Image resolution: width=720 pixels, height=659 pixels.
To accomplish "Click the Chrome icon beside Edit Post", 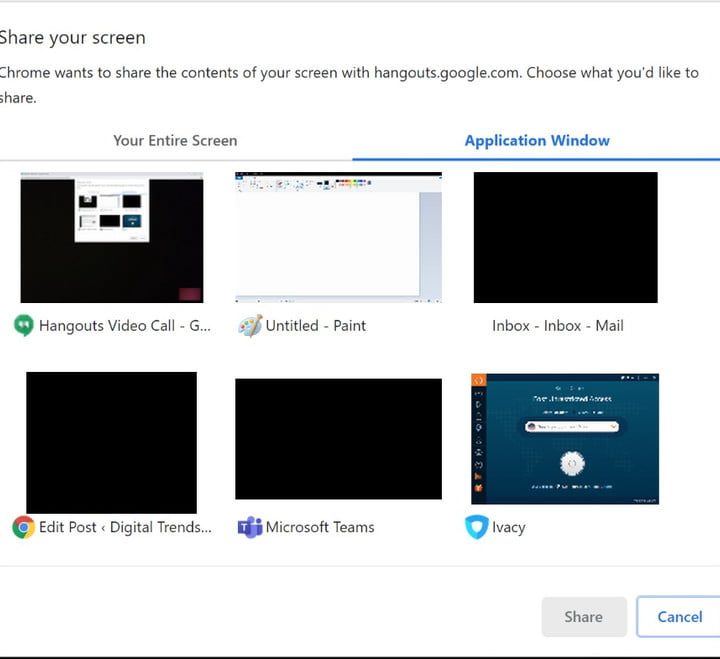I will (23, 527).
